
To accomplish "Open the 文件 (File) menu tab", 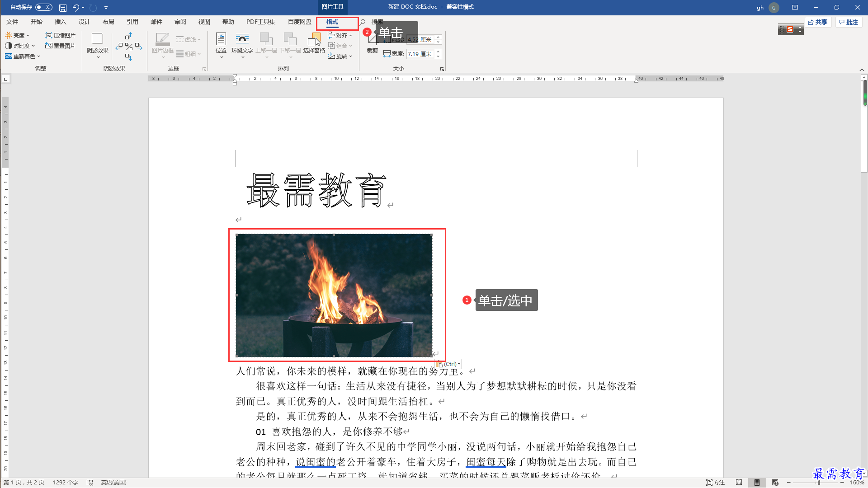I will [12, 22].
